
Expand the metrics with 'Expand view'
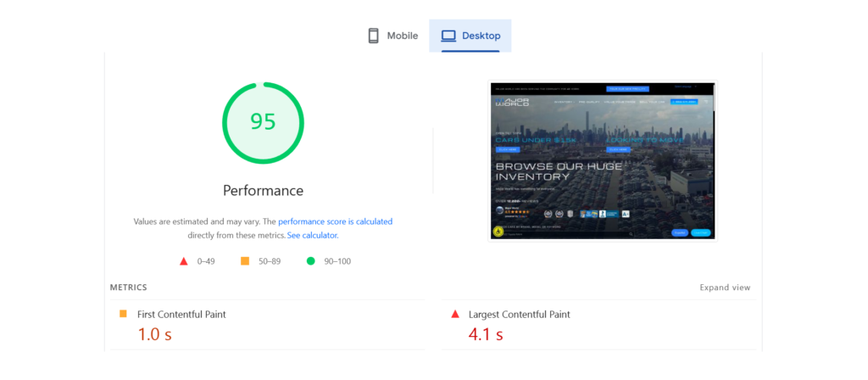click(725, 288)
